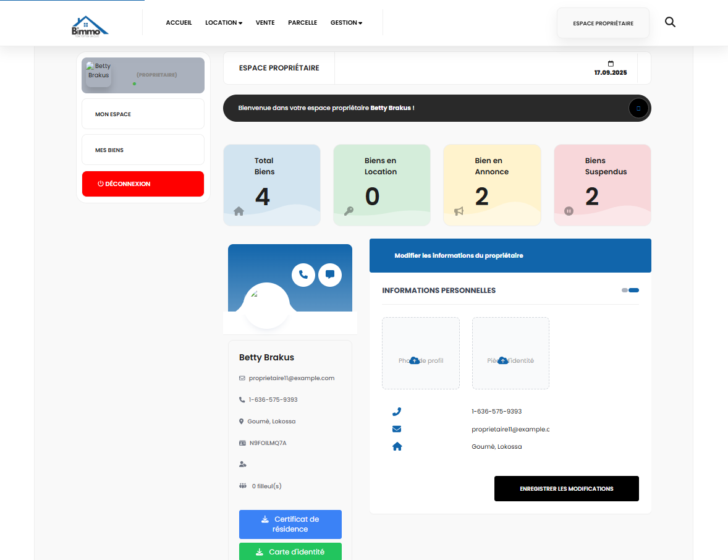Click the phone number input field
This screenshot has height=560, width=728.
pyautogui.click(x=510, y=412)
